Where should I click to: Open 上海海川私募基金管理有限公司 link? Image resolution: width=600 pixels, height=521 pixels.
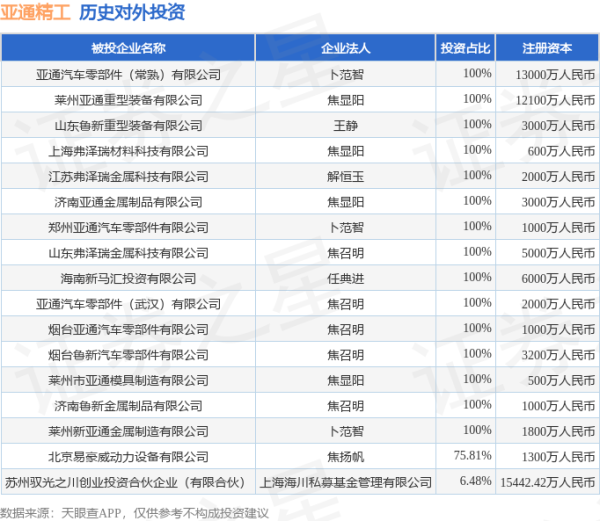point(345,482)
